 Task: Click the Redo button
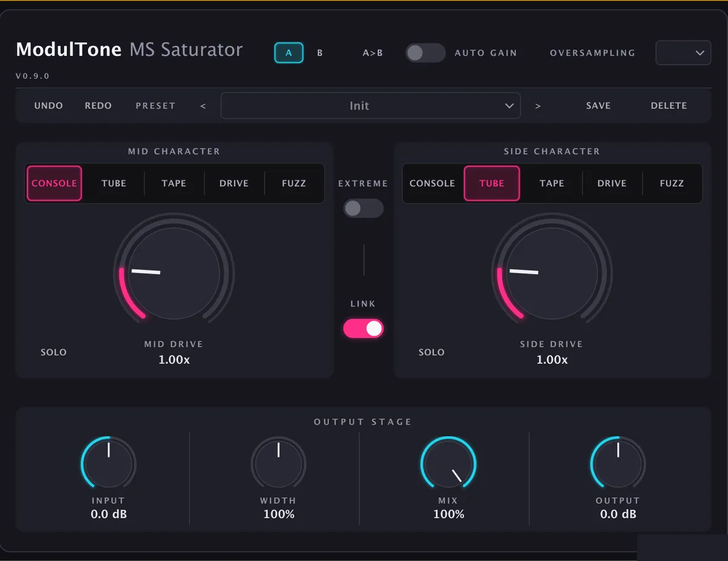point(98,106)
